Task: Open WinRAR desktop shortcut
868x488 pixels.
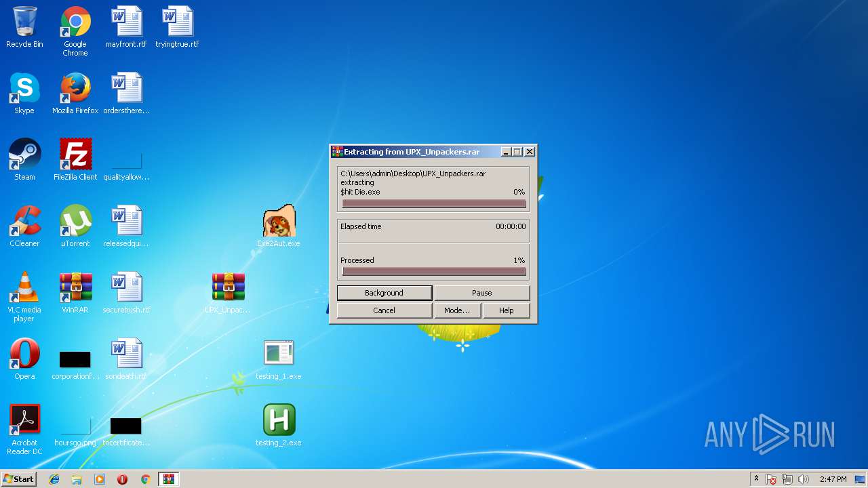Action: pyautogui.click(x=75, y=293)
